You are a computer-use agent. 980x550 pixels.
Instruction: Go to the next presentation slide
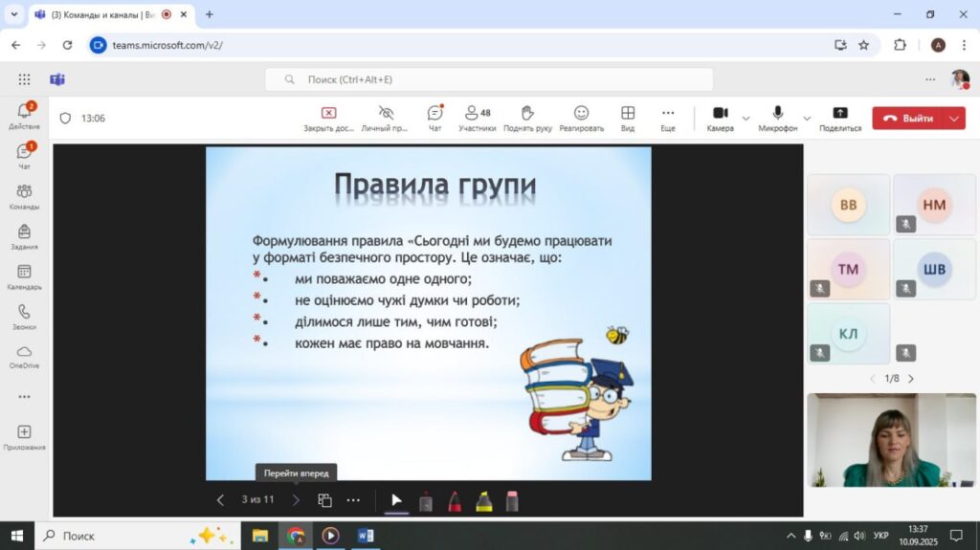point(296,500)
